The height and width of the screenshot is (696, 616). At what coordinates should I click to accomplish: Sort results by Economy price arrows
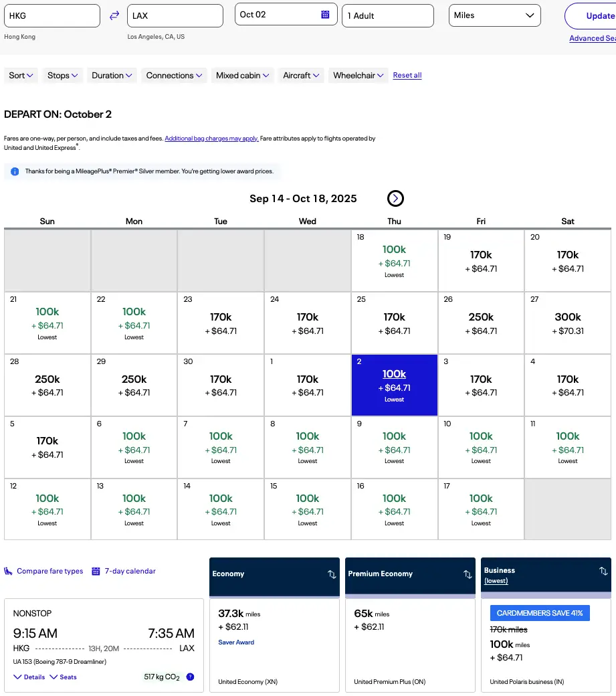tap(332, 574)
